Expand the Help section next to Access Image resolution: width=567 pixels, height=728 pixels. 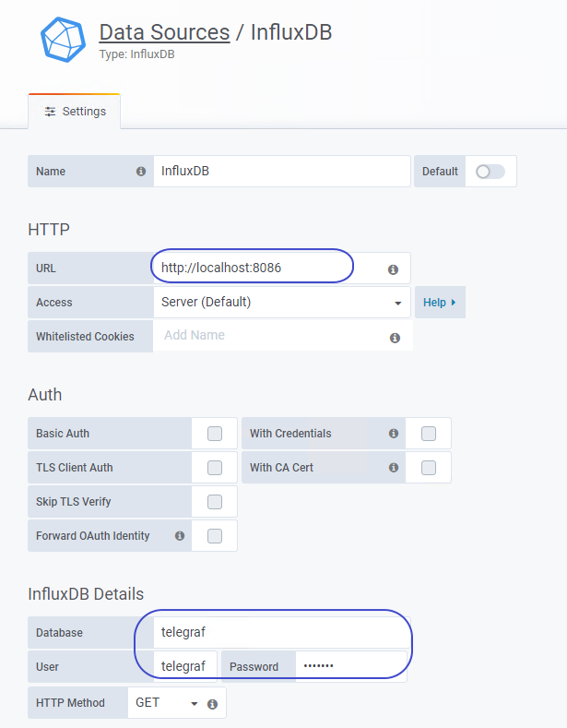point(440,303)
